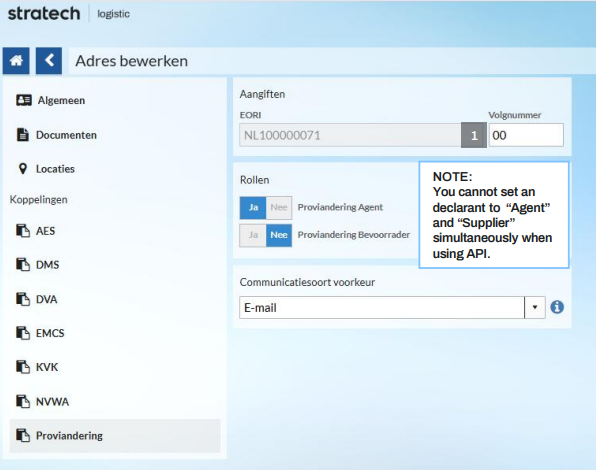This screenshot has width=596, height=470.
Task: Set Proviandering Agent to Ja
Action: tap(253, 207)
